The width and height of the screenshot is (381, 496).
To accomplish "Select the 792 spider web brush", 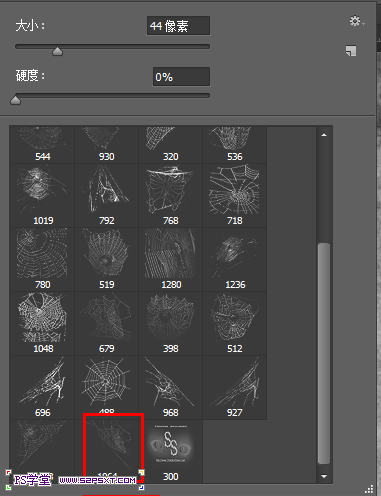I will point(106,196).
